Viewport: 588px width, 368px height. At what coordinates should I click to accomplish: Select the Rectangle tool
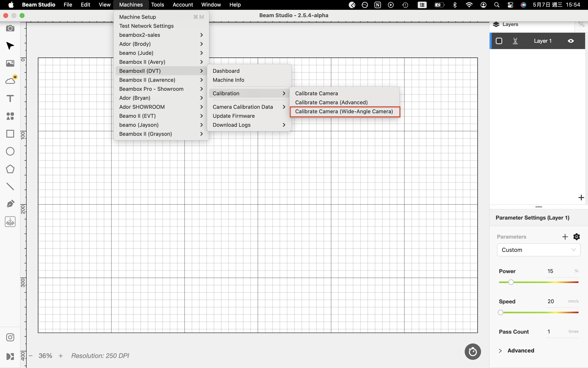point(10,134)
